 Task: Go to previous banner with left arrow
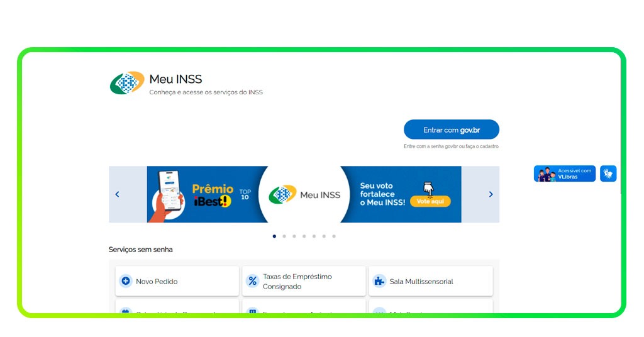point(117,194)
